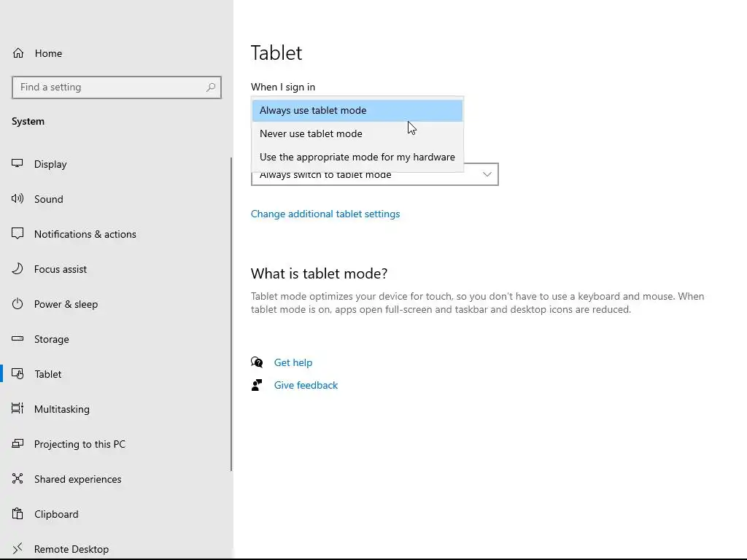
Task: Click the Home icon in sidebar
Action: coord(18,53)
